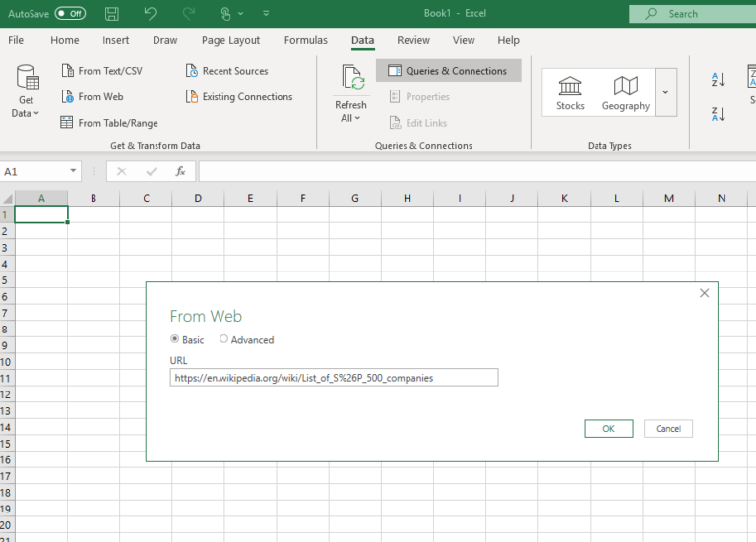Viewport: 756px width, 542px height.
Task: Open Existing Connections
Action: point(239,97)
